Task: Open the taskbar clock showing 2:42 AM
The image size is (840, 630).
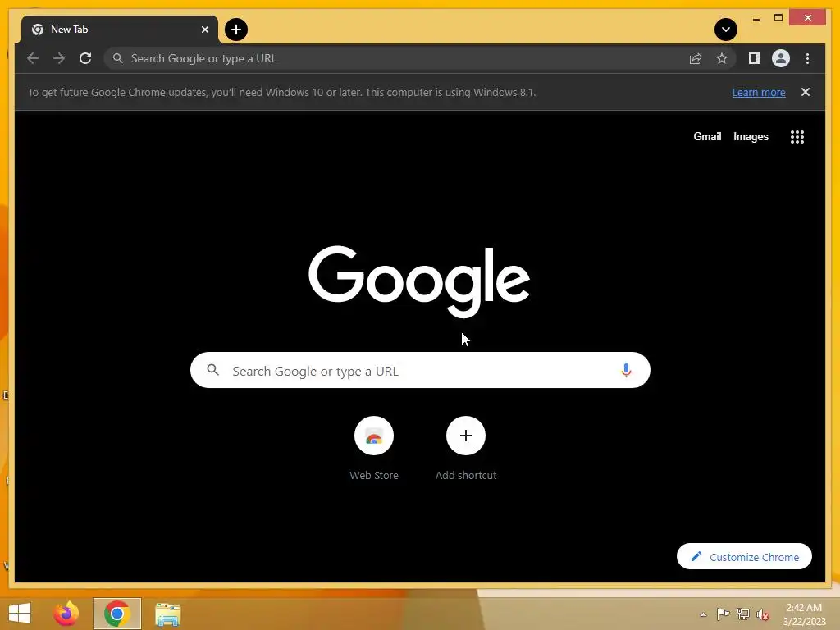Action: pyautogui.click(x=804, y=614)
